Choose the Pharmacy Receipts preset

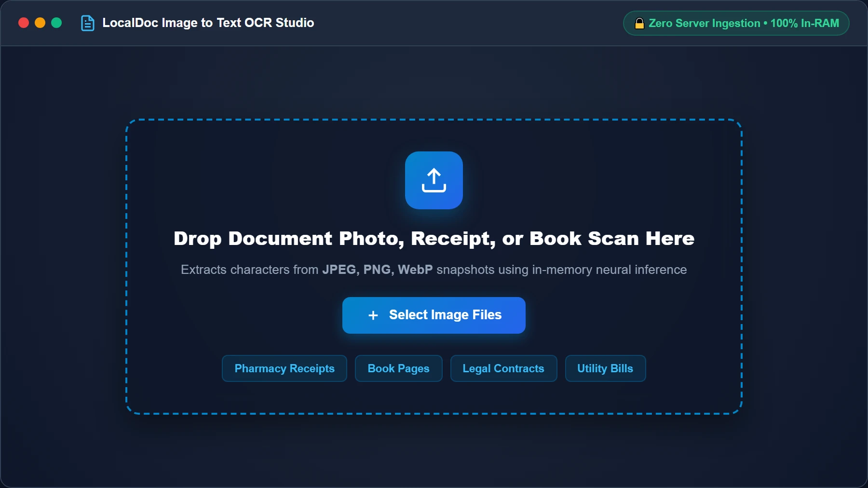tap(285, 368)
